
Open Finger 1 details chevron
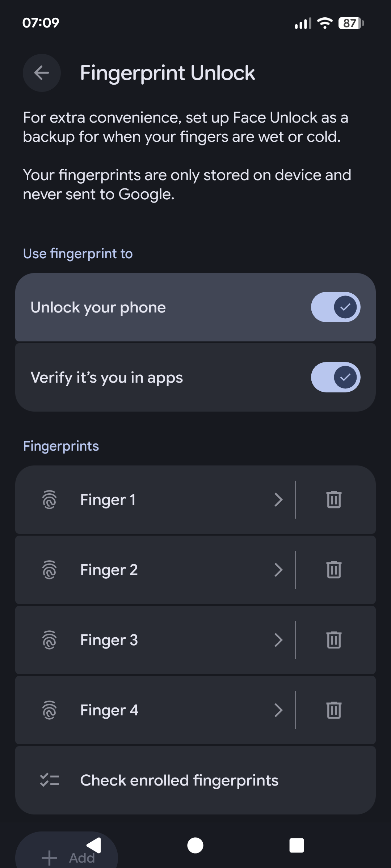pos(278,500)
